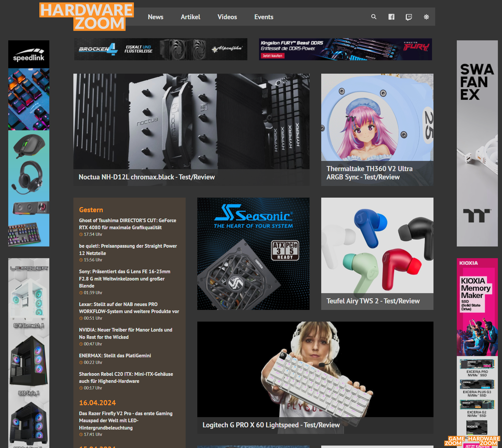Open the Videos menu

227,17
